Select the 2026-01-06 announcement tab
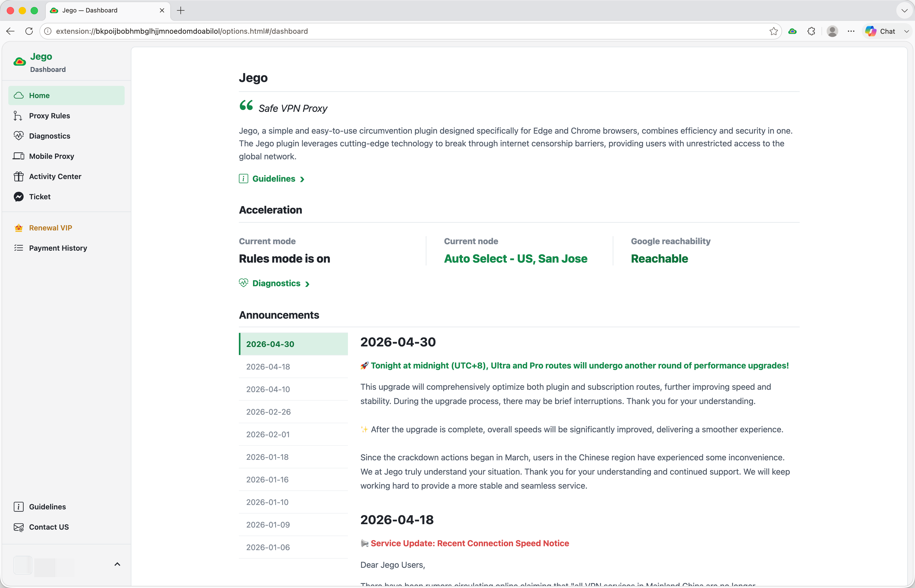Image resolution: width=915 pixels, height=588 pixels. click(x=293, y=547)
